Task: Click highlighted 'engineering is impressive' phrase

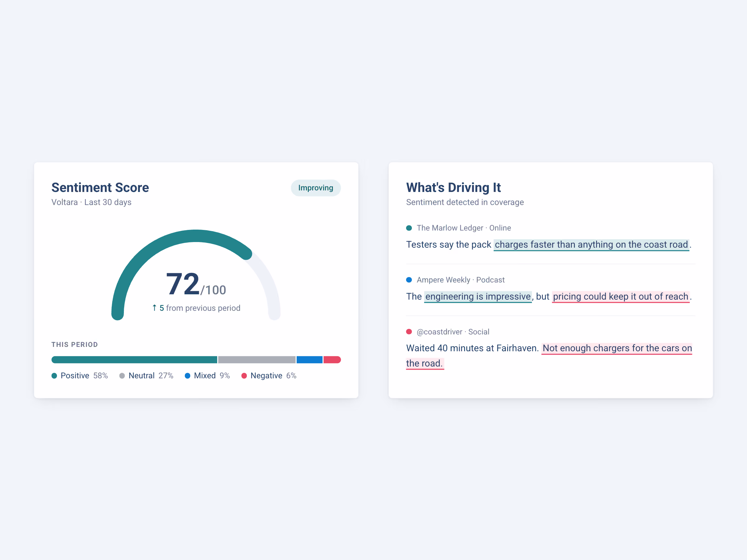Action: tap(478, 297)
